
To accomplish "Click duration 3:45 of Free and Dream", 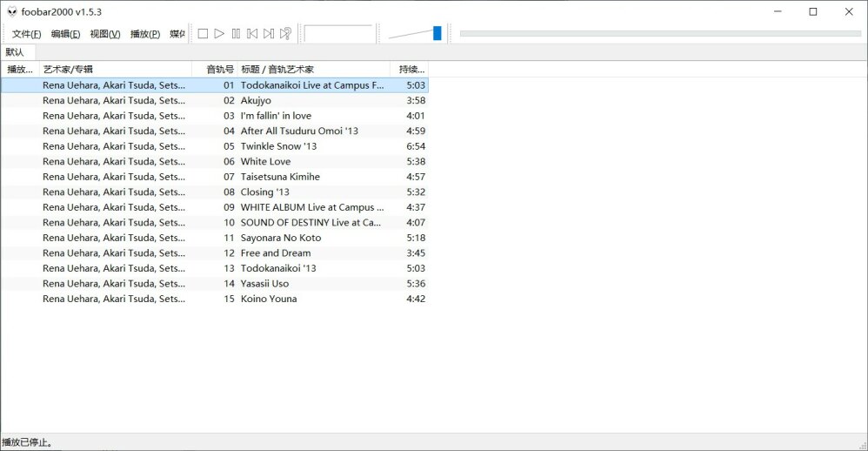I will [x=416, y=252].
